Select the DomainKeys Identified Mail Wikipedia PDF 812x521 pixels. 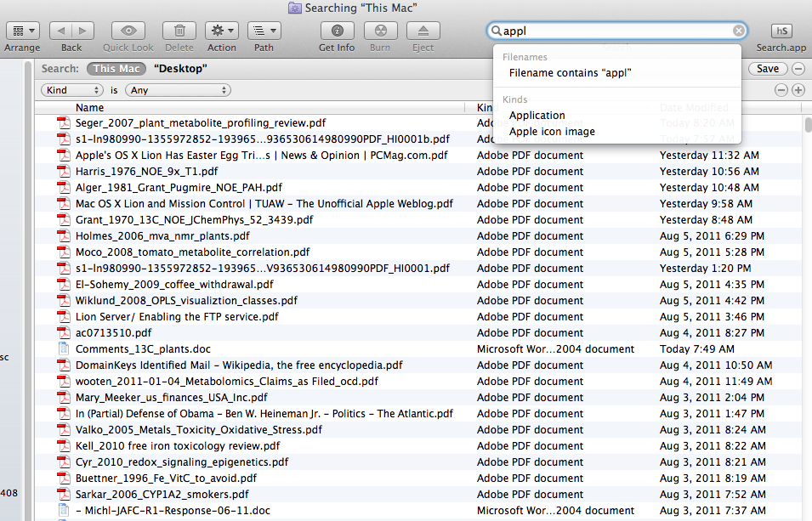coord(239,365)
